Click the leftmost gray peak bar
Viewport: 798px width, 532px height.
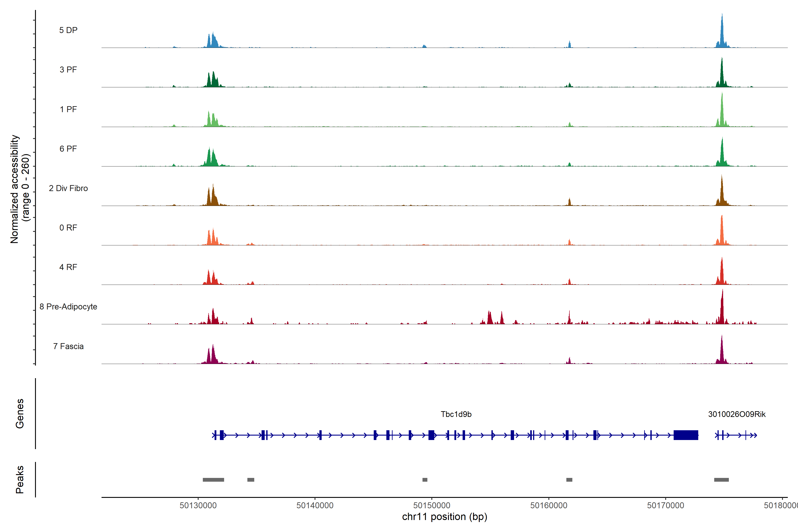click(x=213, y=480)
